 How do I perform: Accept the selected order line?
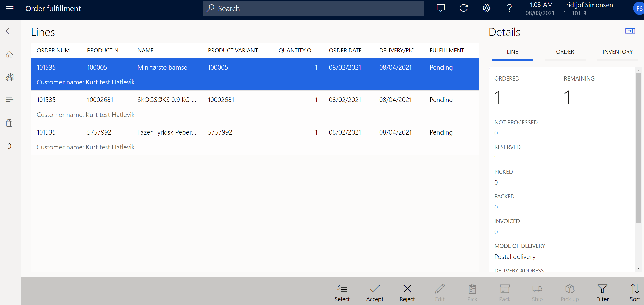(x=374, y=293)
